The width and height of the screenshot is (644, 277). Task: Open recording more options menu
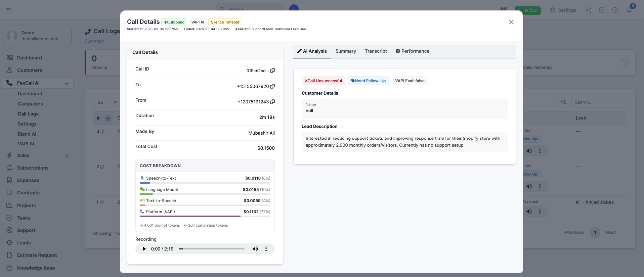[x=266, y=249]
